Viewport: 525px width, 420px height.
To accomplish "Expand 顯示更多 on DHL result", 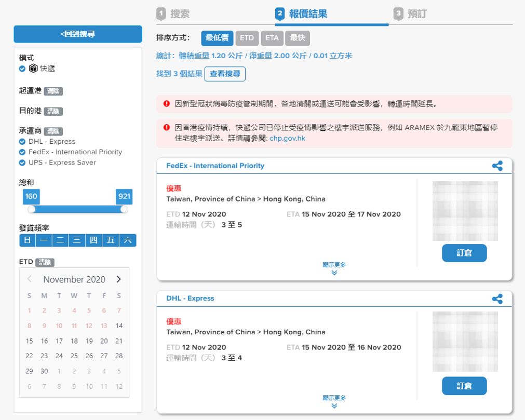I will pos(334,402).
